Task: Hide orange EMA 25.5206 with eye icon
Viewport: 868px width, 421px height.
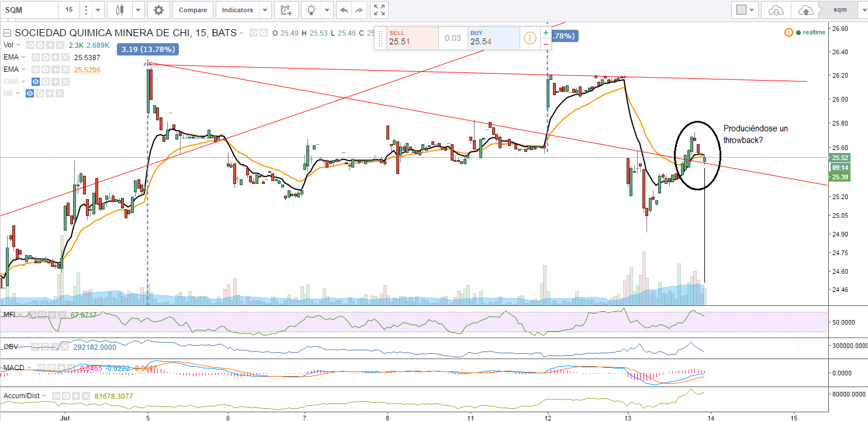Action: (x=36, y=69)
